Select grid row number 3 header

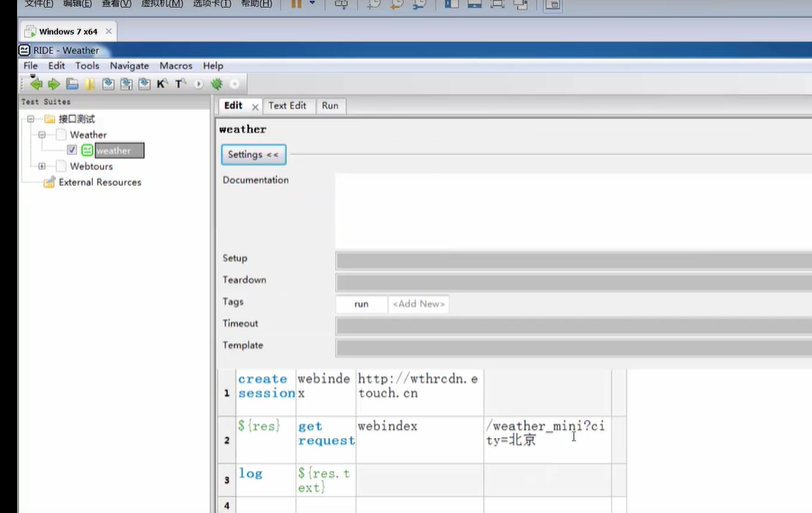(227, 480)
